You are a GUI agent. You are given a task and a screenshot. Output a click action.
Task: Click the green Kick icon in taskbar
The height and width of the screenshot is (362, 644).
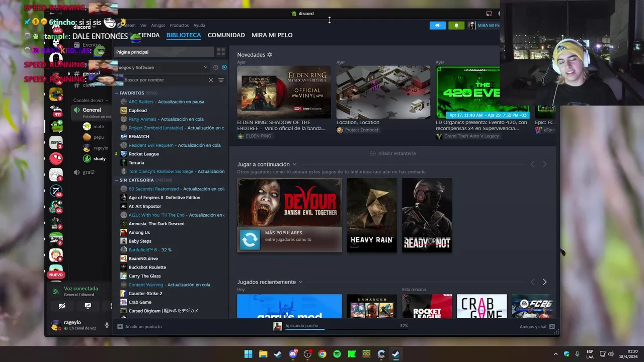(352, 354)
